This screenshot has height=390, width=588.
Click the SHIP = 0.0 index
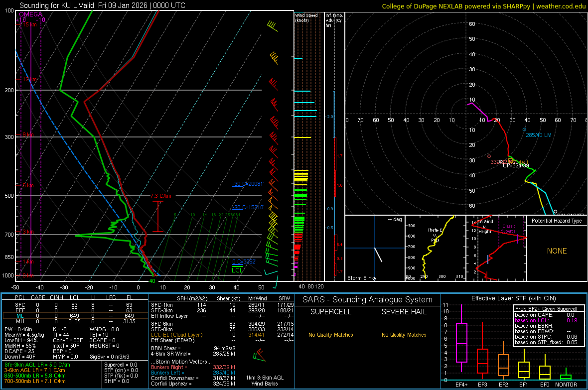coord(117,381)
